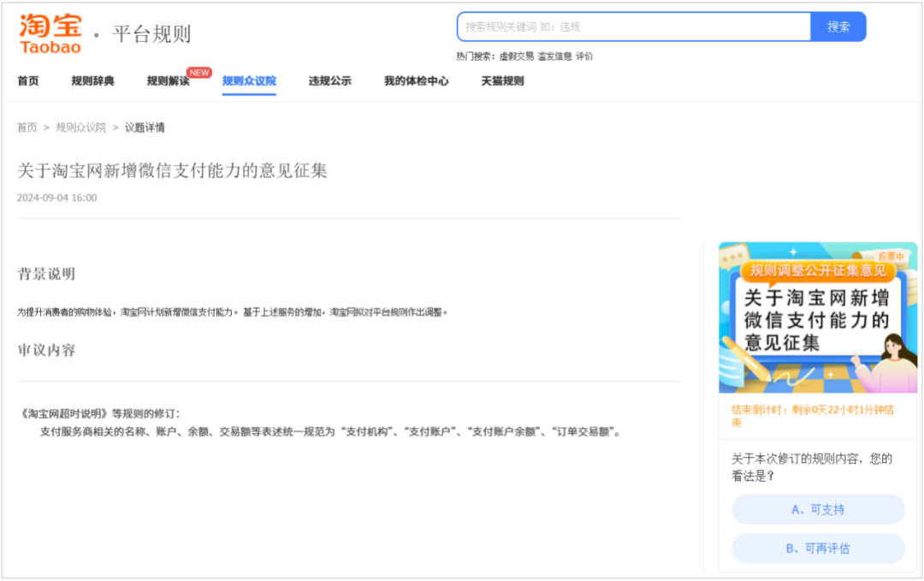Vote option A、可支持
The image size is (924, 581).
tap(818, 510)
